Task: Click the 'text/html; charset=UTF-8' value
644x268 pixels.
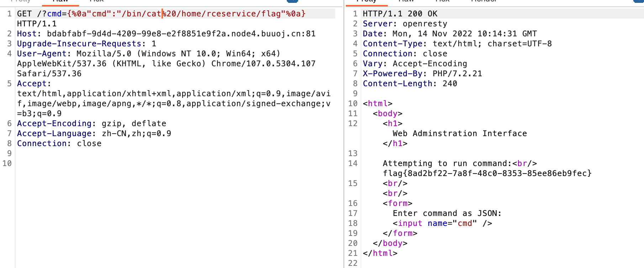Action: click(492, 43)
